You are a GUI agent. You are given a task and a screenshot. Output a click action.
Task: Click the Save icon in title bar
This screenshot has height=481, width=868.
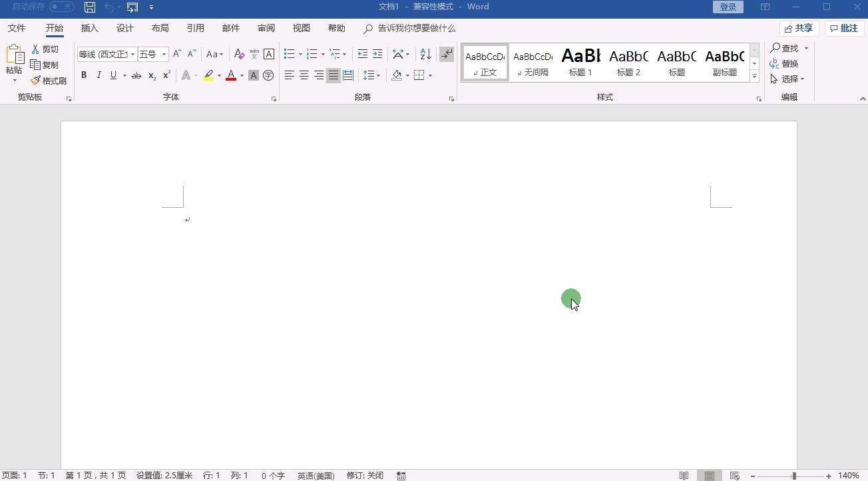click(90, 7)
